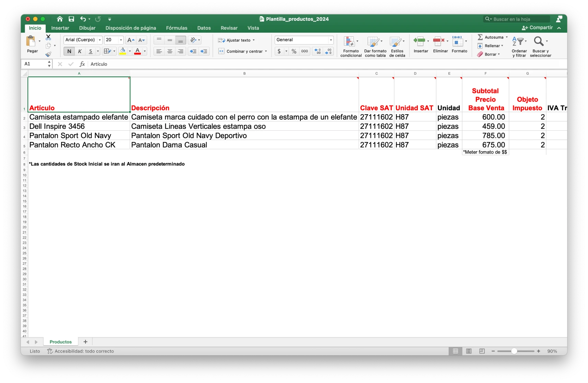
Task: Toggle underline (S) formatting
Action: 91,51
